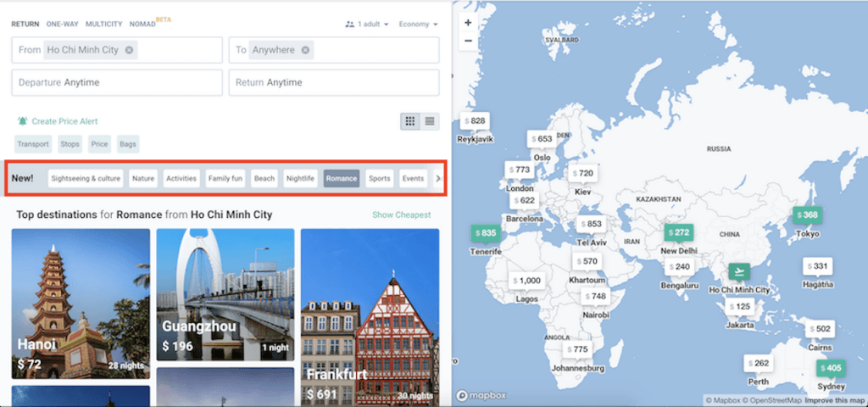Image resolution: width=868 pixels, height=407 pixels.
Task: Select the Cairns $502 map price tag
Action: click(x=820, y=330)
